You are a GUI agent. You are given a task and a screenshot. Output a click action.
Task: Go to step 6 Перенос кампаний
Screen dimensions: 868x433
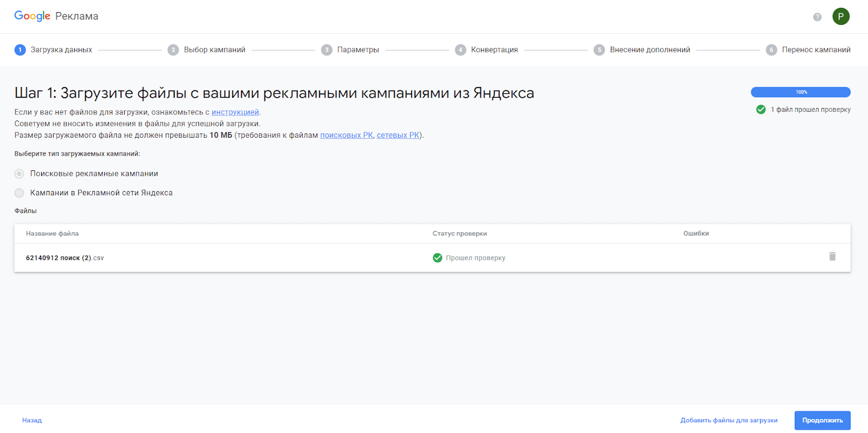point(808,50)
